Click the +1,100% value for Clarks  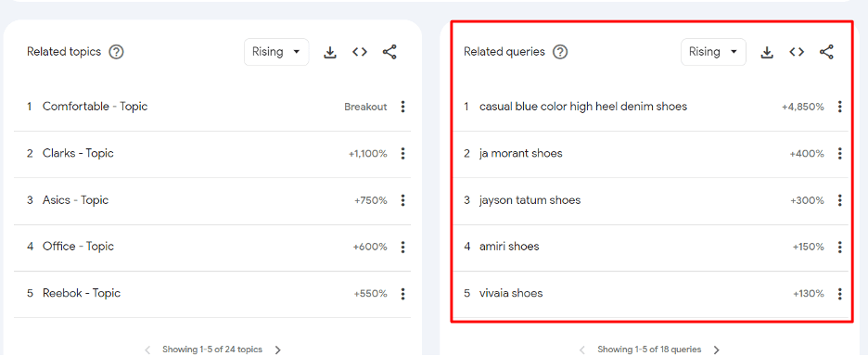(367, 153)
